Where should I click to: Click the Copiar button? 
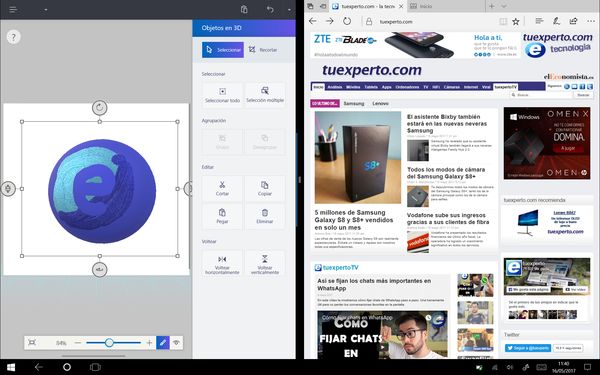pyautogui.click(x=265, y=189)
